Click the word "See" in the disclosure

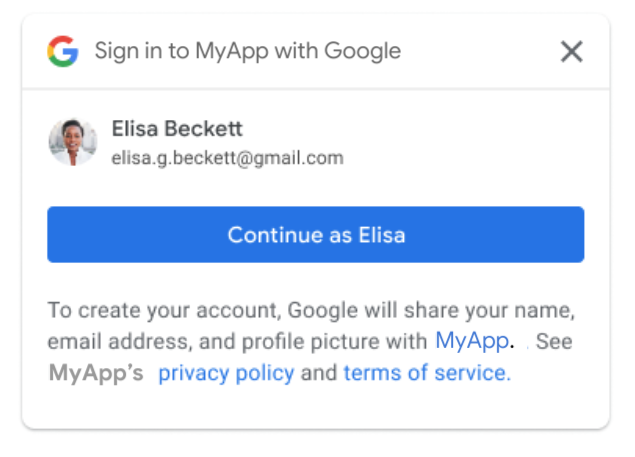[556, 341]
